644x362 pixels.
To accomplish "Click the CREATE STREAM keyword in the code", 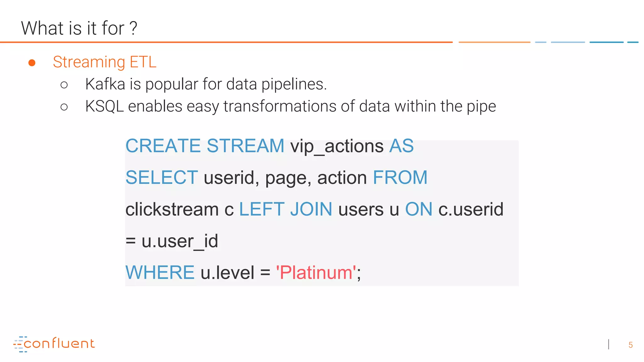I will [x=205, y=146].
